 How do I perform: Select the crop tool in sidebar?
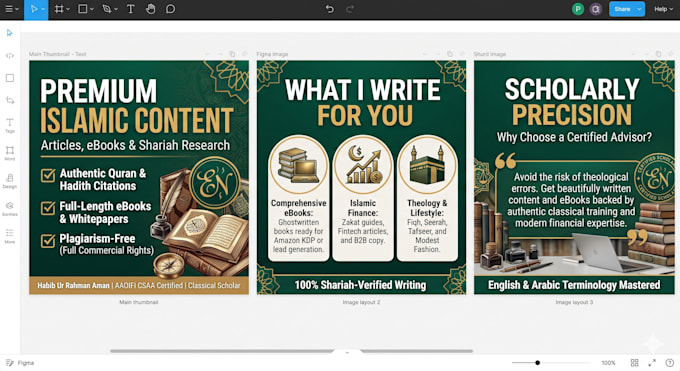click(x=10, y=100)
